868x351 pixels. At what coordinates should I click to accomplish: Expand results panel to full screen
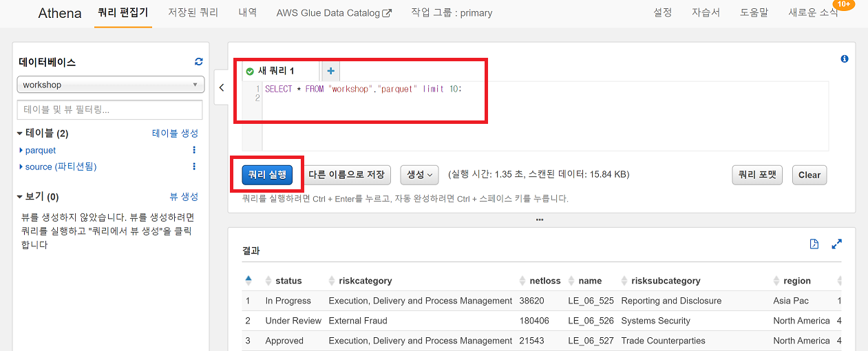tap(837, 244)
